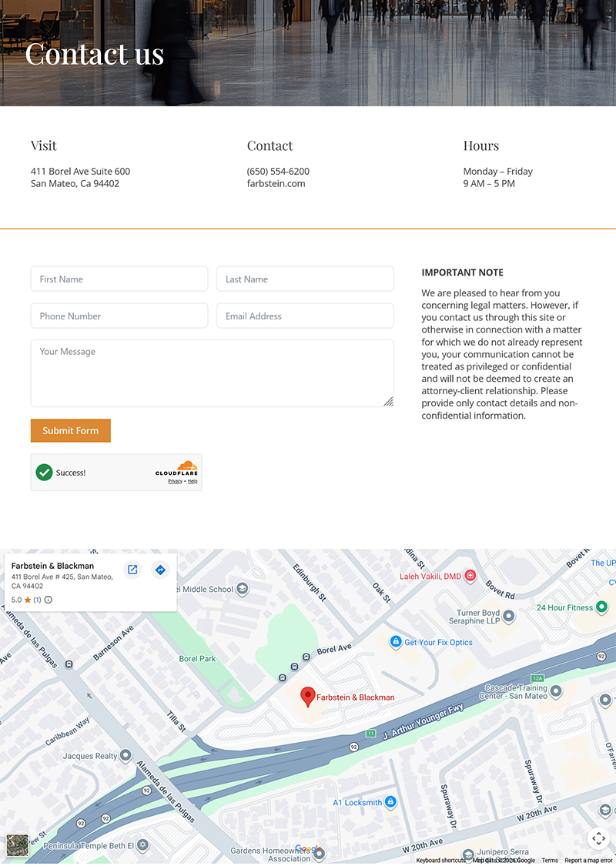Click the Submit Form button
The image size is (616, 866).
click(71, 430)
